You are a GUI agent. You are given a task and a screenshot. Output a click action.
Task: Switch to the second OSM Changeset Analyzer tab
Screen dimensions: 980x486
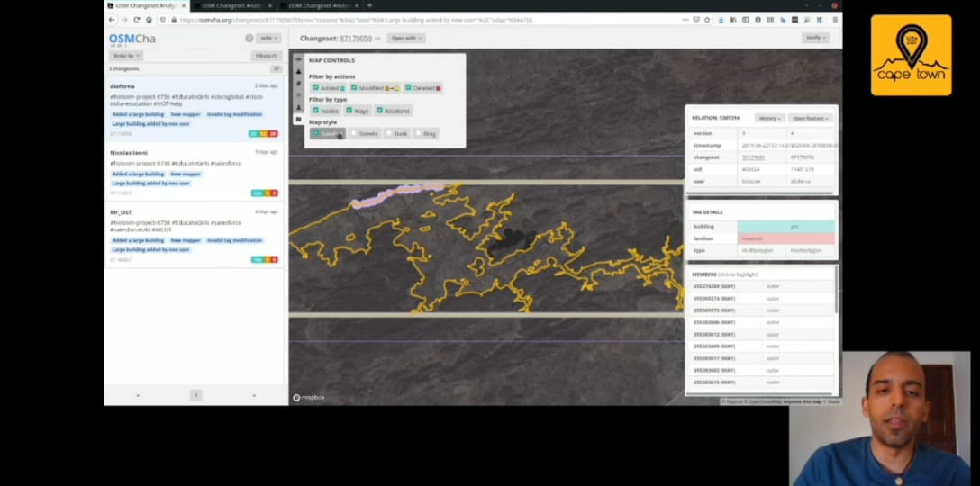[232, 5]
